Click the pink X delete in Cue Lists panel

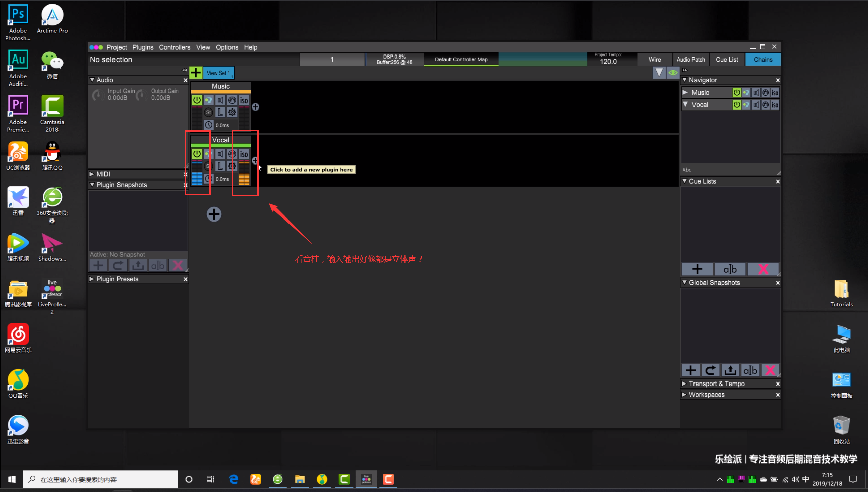click(x=763, y=269)
